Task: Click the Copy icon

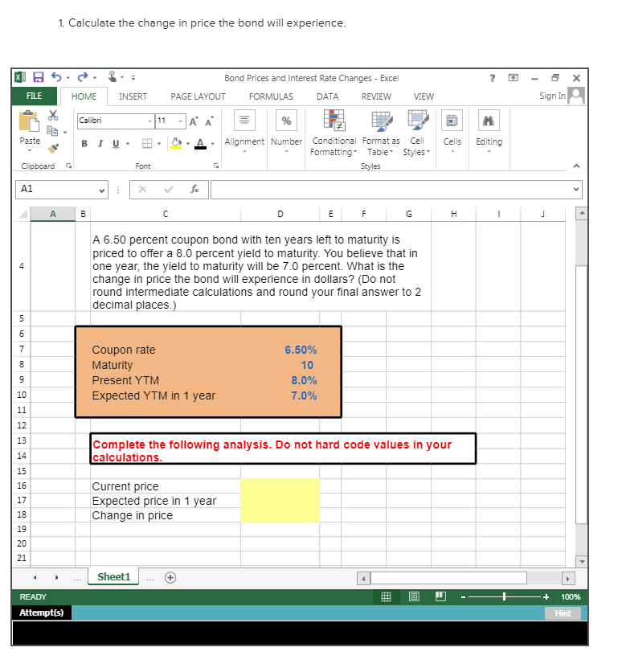Action: click(52, 131)
